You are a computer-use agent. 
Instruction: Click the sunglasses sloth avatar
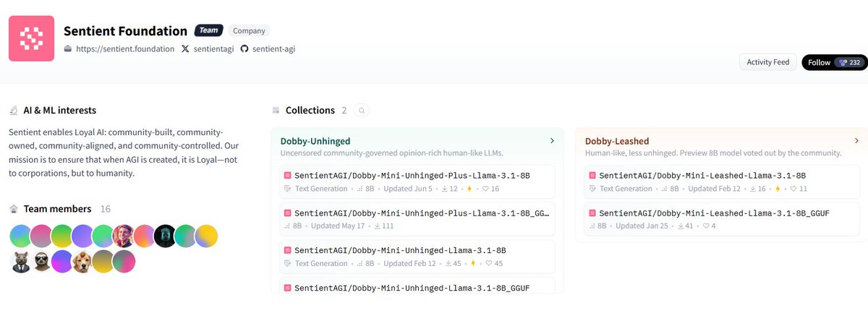(x=42, y=262)
